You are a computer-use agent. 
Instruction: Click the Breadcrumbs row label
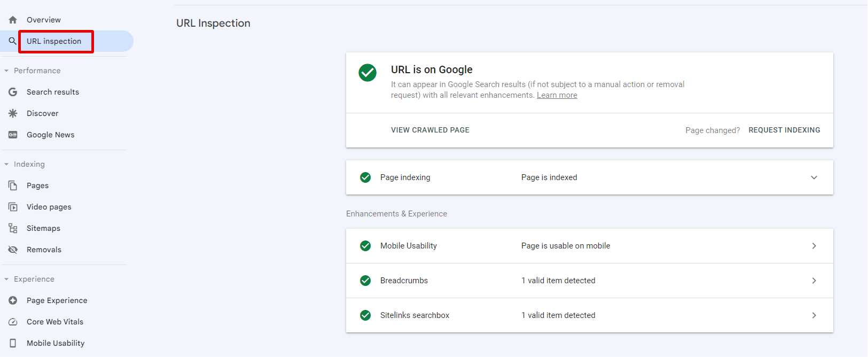tap(404, 281)
